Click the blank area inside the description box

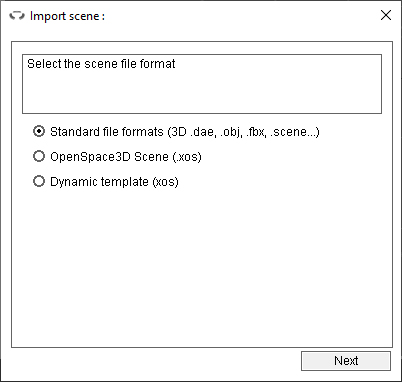coord(202,93)
